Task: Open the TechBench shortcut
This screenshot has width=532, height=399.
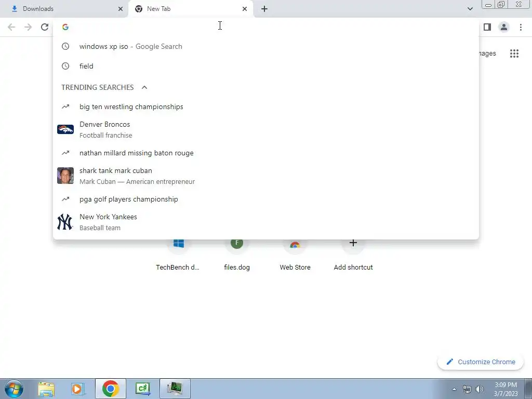Action: (x=178, y=255)
